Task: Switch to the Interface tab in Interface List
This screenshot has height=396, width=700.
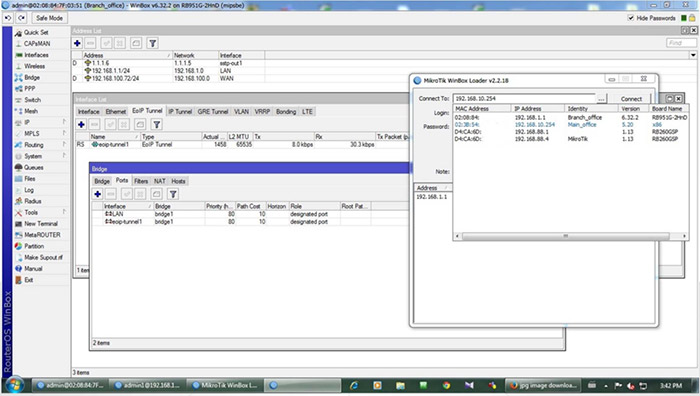Action: pyautogui.click(x=88, y=112)
